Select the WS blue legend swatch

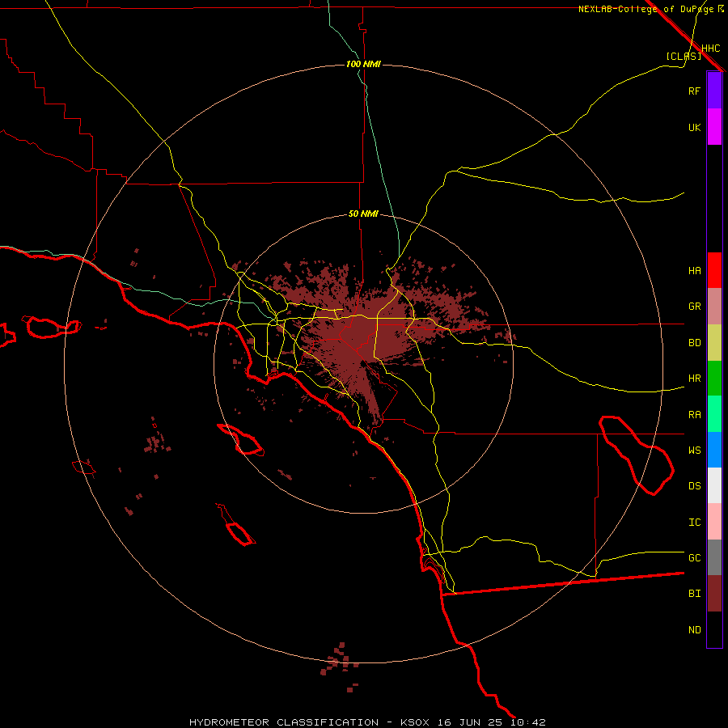714,450
